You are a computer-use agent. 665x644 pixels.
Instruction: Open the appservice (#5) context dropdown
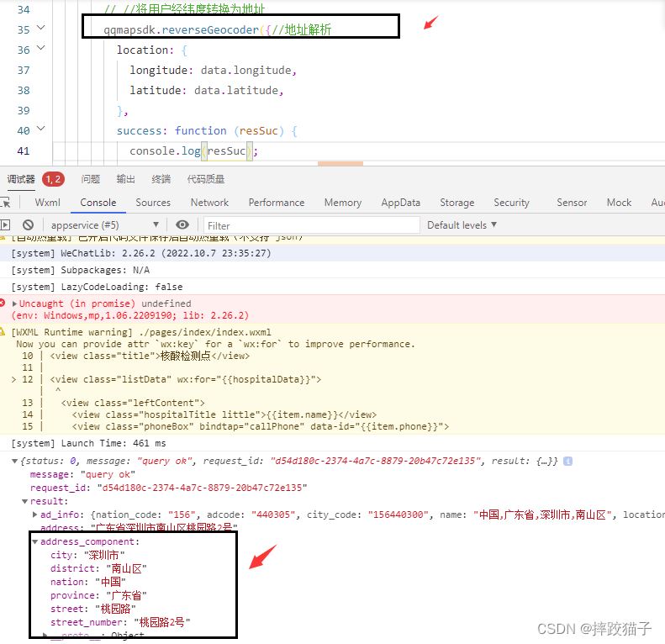pyautogui.click(x=104, y=225)
